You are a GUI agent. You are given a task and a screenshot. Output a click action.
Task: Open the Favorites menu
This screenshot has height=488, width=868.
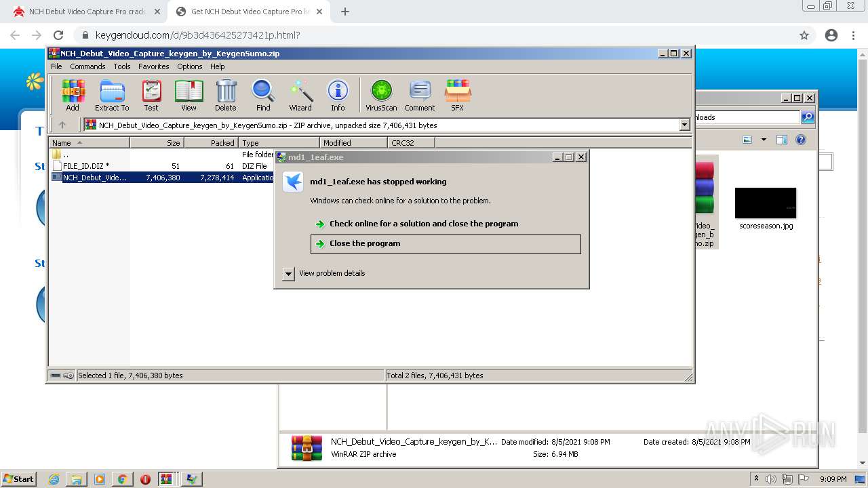pos(154,66)
